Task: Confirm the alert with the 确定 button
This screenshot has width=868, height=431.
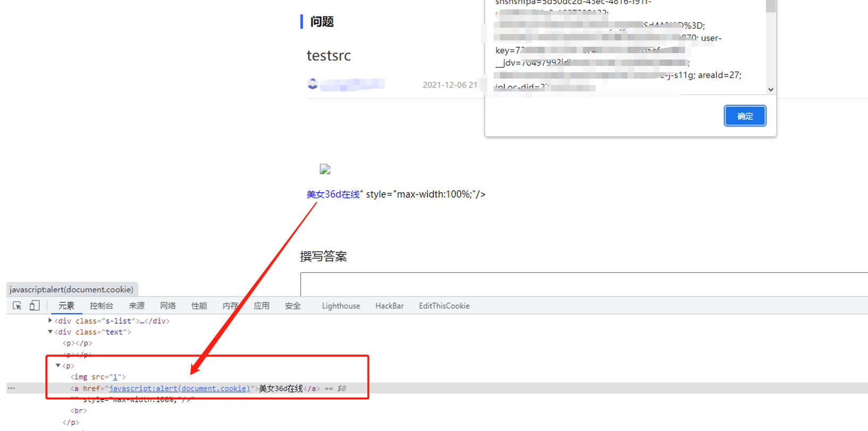Action: tap(745, 116)
